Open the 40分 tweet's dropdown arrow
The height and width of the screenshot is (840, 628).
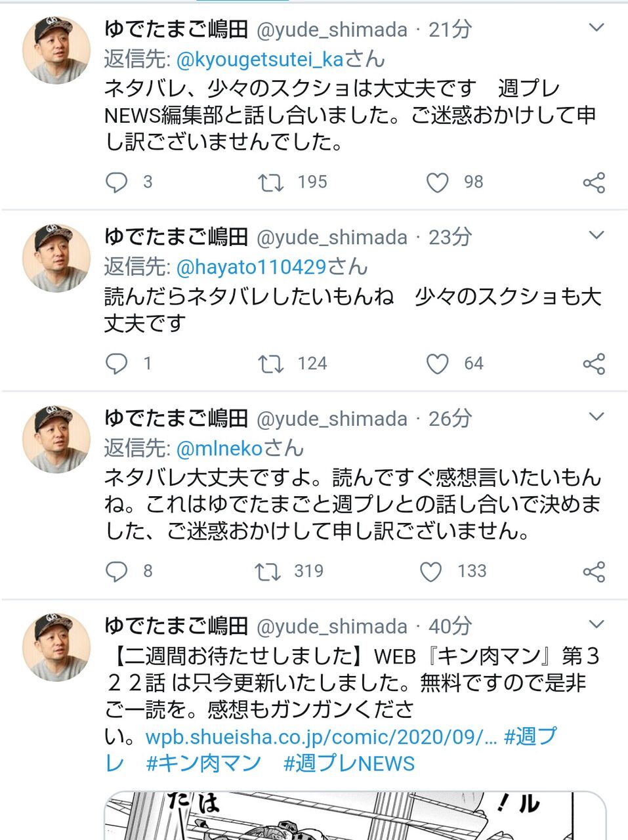click(596, 624)
